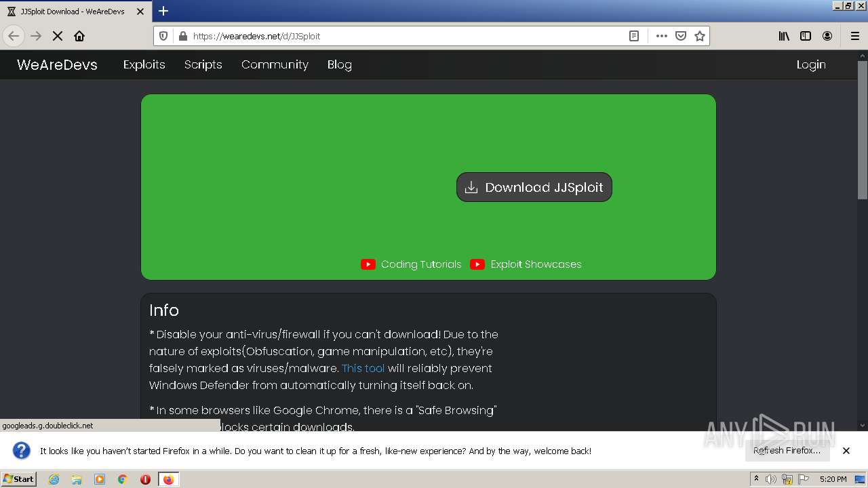Go to the Firefox home page
The image size is (868, 488).
click(x=79, y=36)
